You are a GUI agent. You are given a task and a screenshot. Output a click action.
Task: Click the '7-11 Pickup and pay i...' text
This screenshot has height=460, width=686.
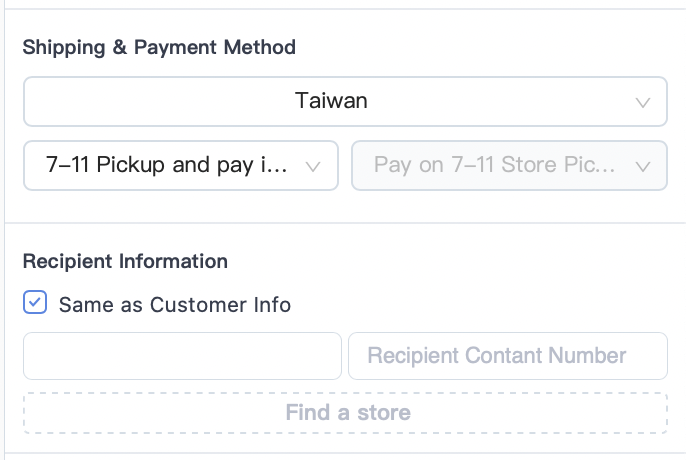click(x=167, y=165)
